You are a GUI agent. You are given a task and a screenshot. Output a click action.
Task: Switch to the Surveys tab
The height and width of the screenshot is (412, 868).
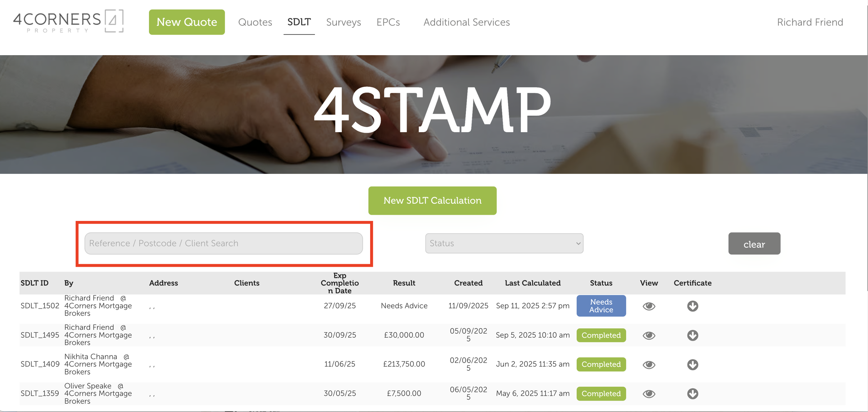coord(343,22)
